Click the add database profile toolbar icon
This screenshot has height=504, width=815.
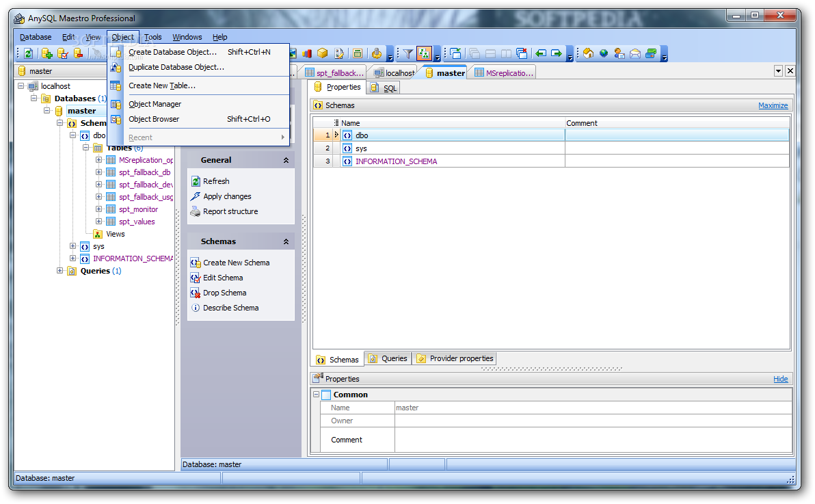pos(46,53)
